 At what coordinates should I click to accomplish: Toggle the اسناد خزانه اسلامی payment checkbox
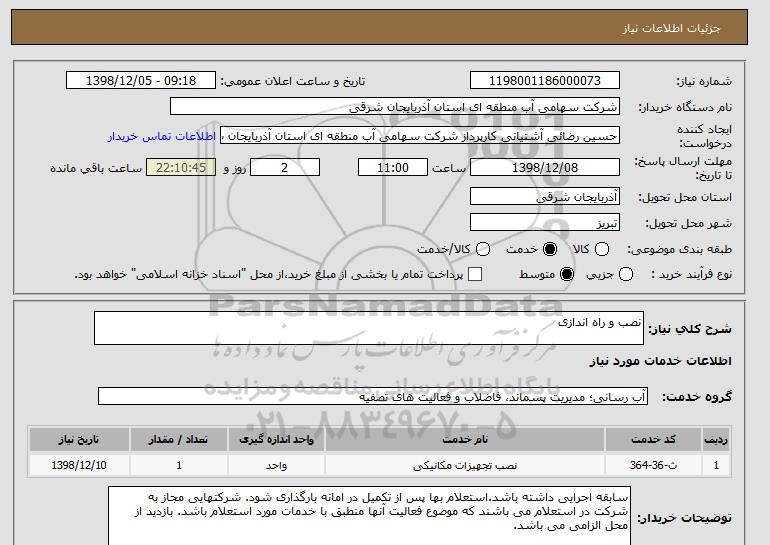pos(474,274)
